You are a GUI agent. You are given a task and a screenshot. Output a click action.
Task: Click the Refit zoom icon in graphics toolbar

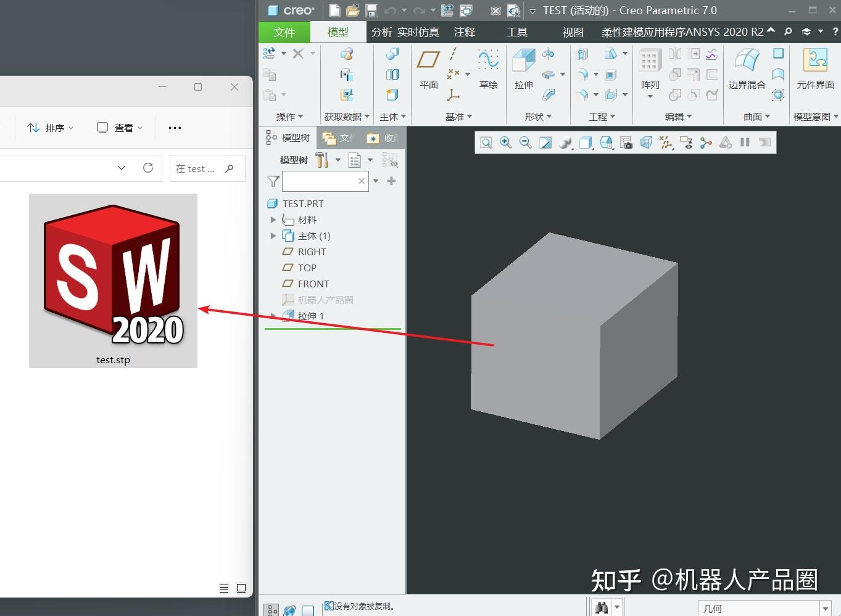click(545, 142)
